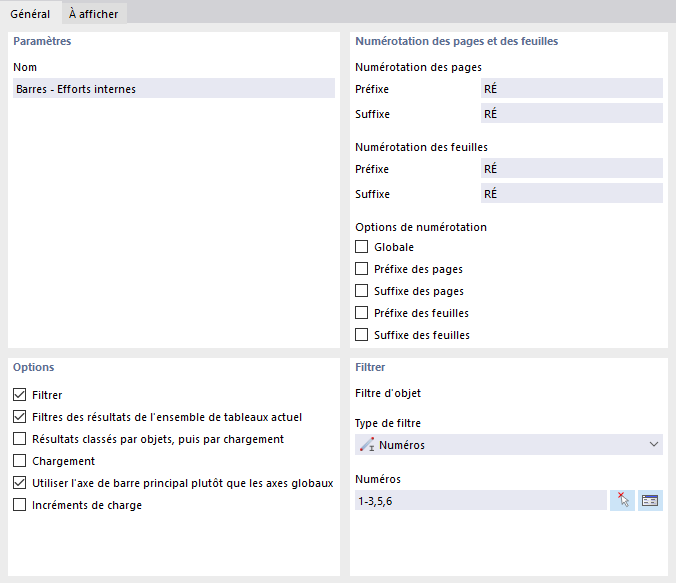The width and height of the screenshot is (676, 583).
Task: Disable the Filtrer checkbox
Action: pyautogui.click(x=20, y=395)
